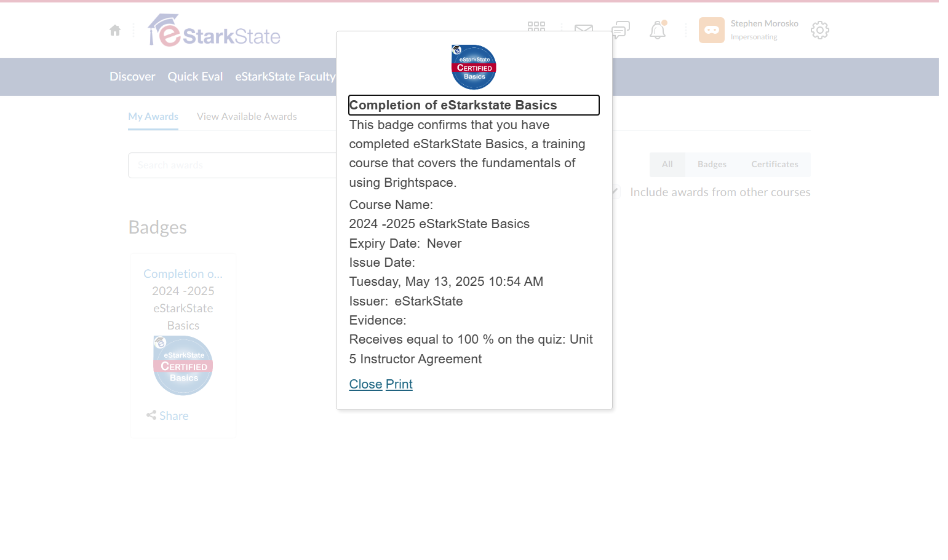Image resolution: width=948 pixels, height=560 pixels.
Task: Open admin tools gear icon
Action: (820, 30)
